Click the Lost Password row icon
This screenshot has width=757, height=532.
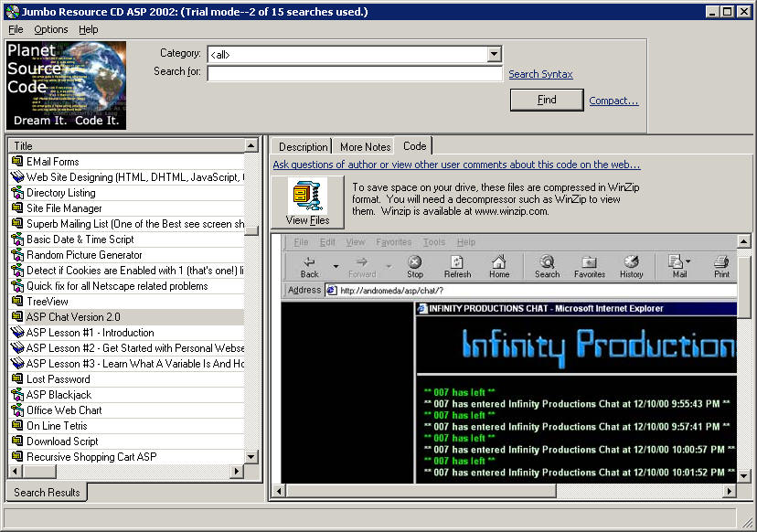[x=17, y=378]
